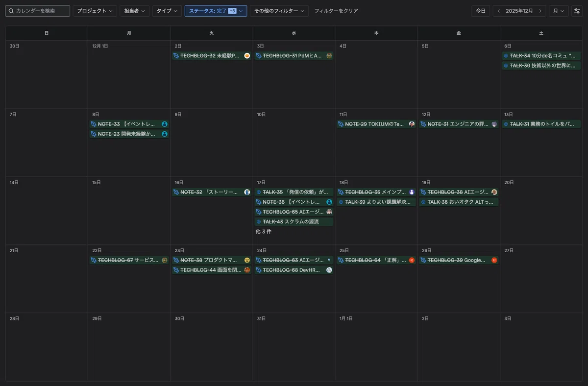
Task: Click issue type icon of TALK-31
Action: pyautogui.click(x=506, y=124)
